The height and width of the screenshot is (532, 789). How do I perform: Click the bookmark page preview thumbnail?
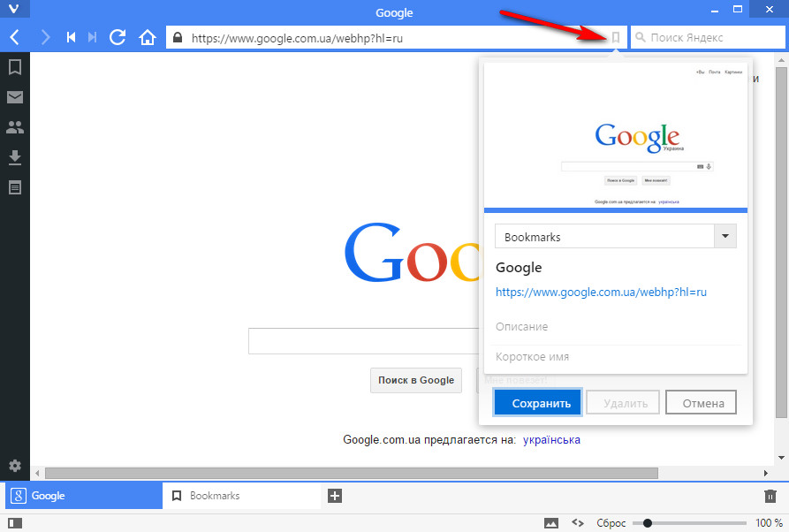616,136
